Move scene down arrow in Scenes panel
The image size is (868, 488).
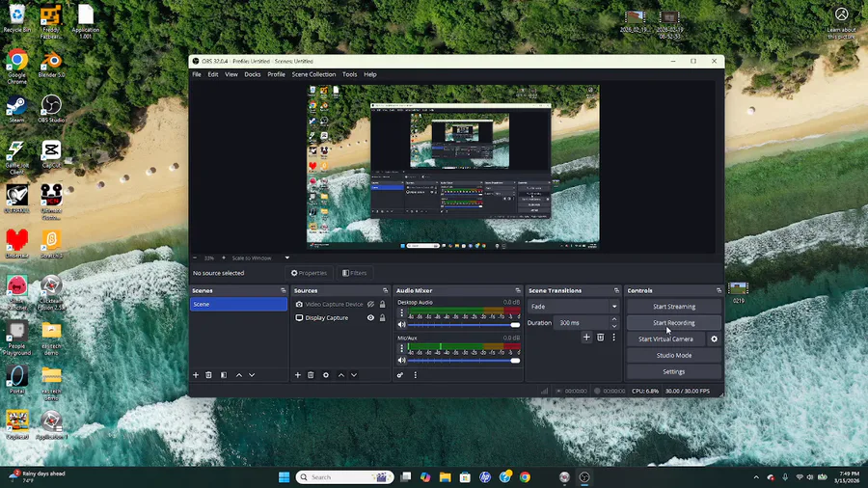coord(252,375)
